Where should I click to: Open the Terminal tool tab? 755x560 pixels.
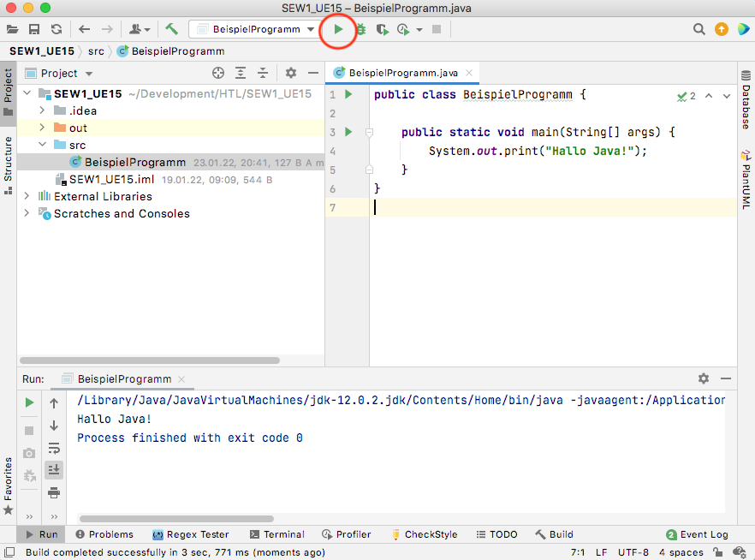tap(277, 534)
